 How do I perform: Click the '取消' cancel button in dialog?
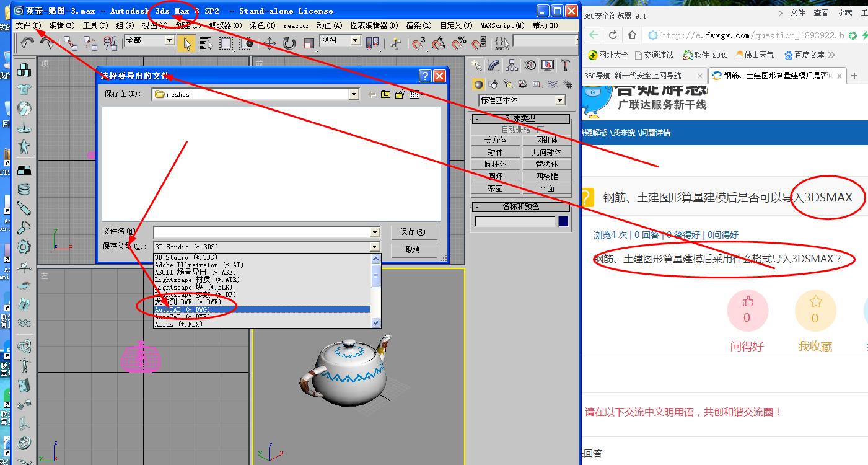tap(413, 250)
